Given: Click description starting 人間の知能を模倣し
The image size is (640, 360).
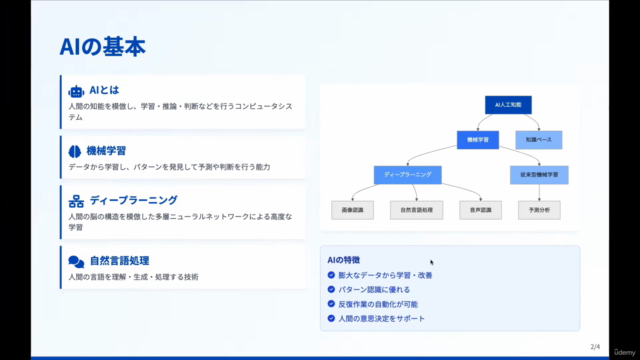Looking at the screenshot, I should pyautogui.click(x=180, y=111).
